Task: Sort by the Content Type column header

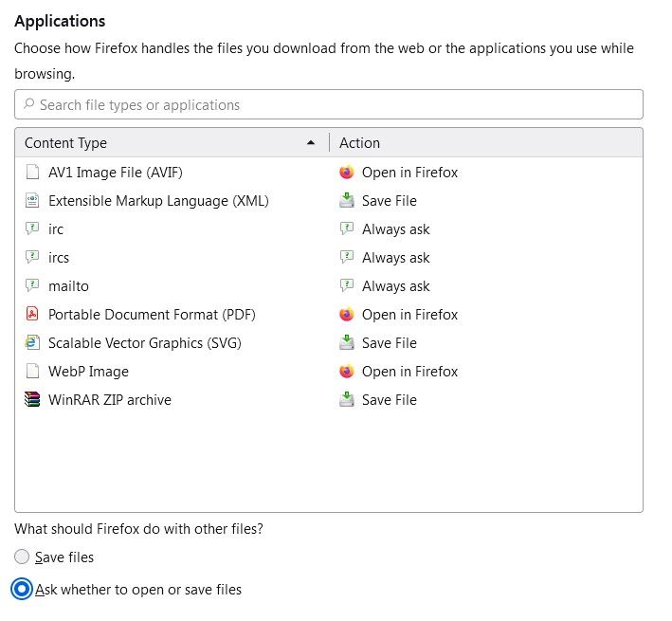Action: [66, 143]
